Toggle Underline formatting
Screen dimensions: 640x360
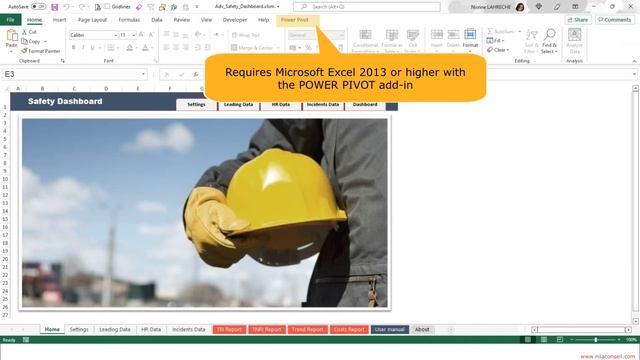tap(93, 48)
